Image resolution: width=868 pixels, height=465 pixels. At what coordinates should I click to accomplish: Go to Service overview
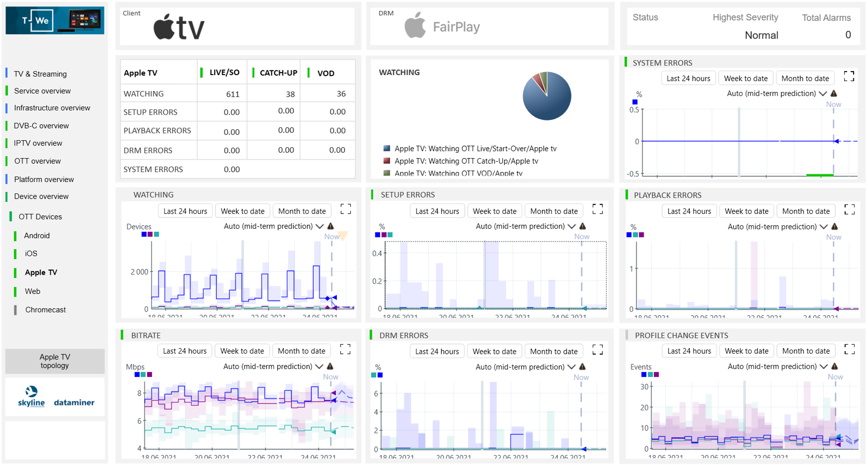click(x=42, y=91)
